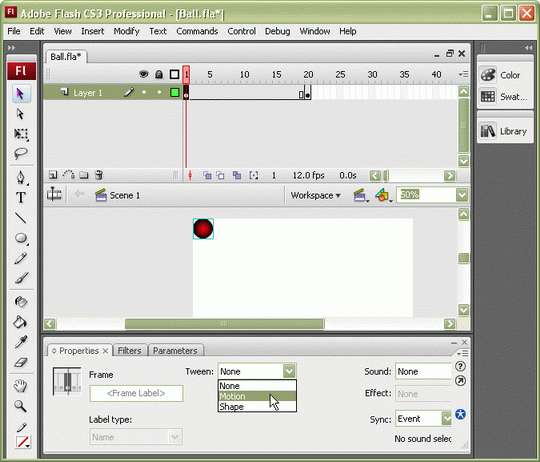Toggle the eye column to hide all layers
Viewport: 540px width, 462px height.
144,74
